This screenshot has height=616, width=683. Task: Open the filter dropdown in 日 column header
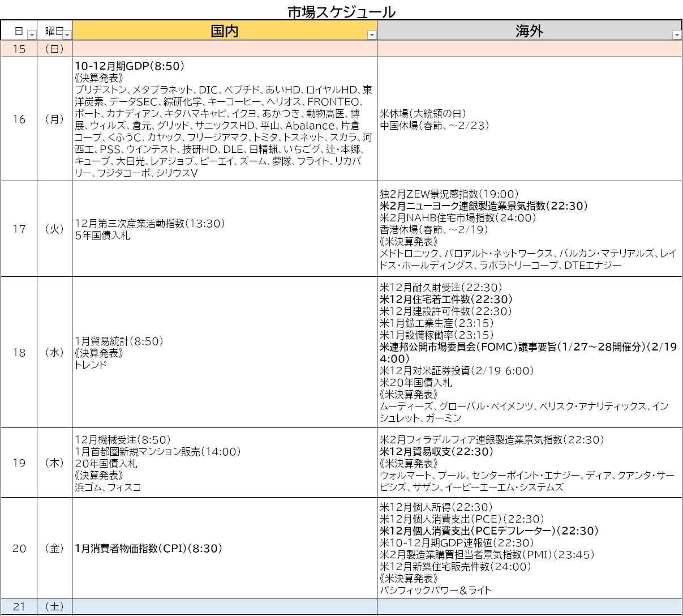32,35
